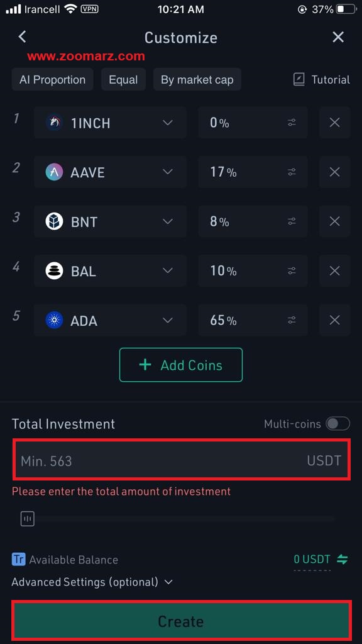Click the Create button
362x644 pixels.
pos(181,621)
